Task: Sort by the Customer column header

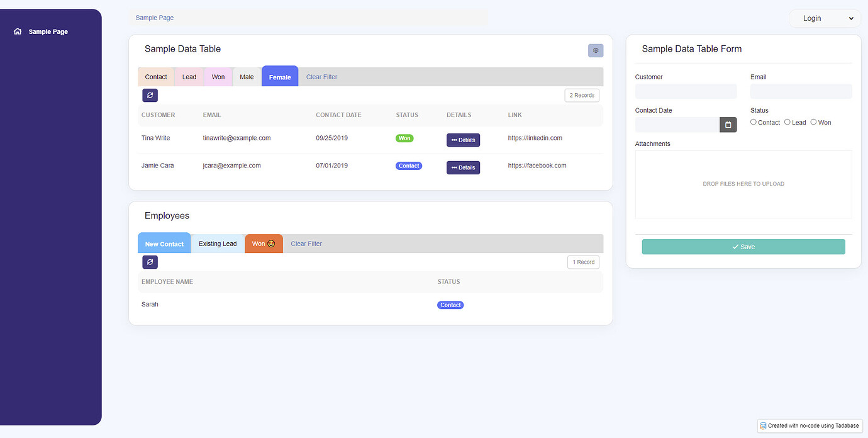Action: tap(159, 115)
